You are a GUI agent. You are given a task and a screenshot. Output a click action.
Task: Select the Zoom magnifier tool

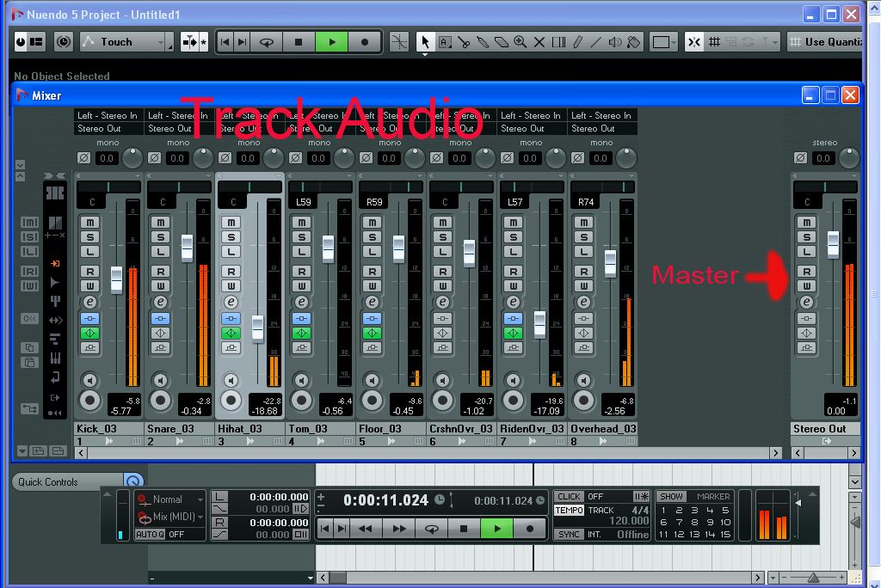click(x=521, y=42)
